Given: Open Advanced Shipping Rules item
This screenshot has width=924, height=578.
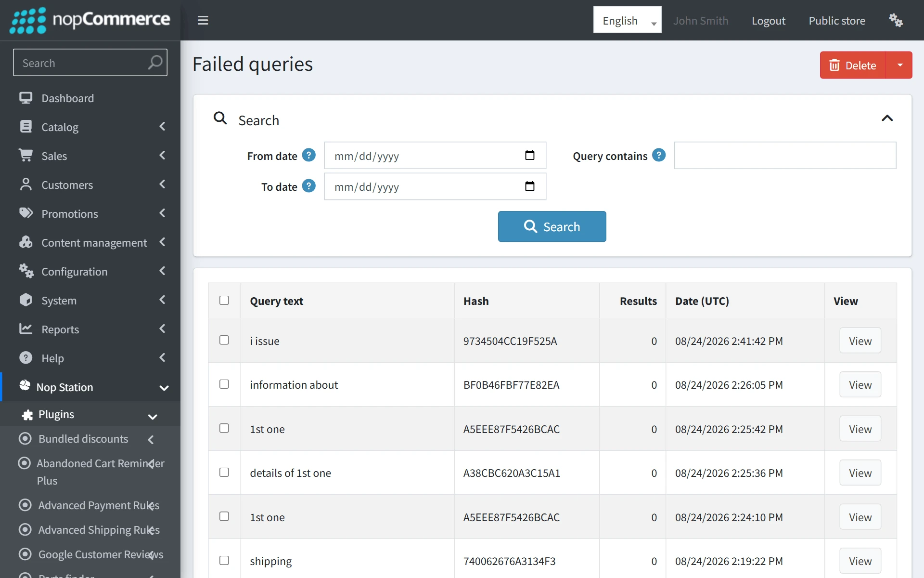Looking at the screenshot, I should (90, 530).
